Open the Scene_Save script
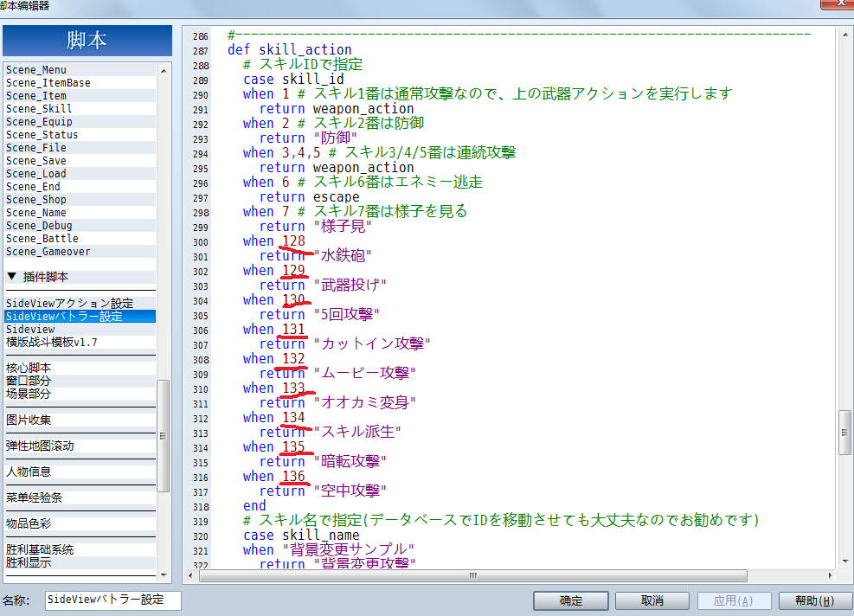The width and height of the screenshot is (854, 616). point(80,161)
